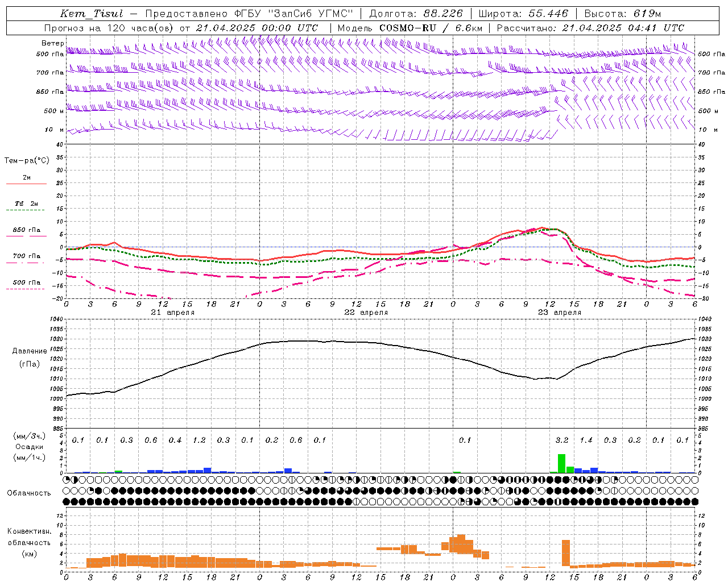Viewport: 728px width, 582px height.
Task: Click the 0.4 precipitation value
Action: coord(175,440)
